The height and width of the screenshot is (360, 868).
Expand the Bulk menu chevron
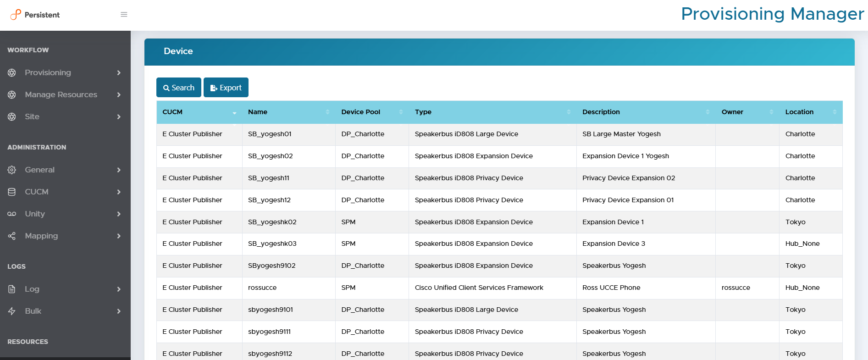tap(119, 311)
